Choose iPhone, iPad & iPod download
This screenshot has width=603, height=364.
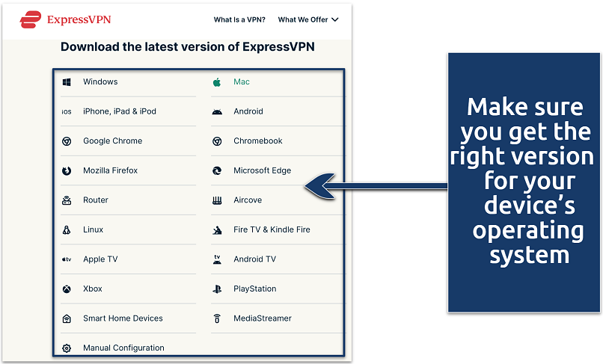[x=120, y=111]
